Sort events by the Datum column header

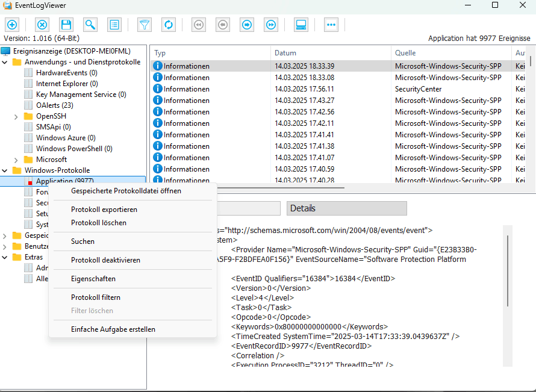(x=330, y=53)
